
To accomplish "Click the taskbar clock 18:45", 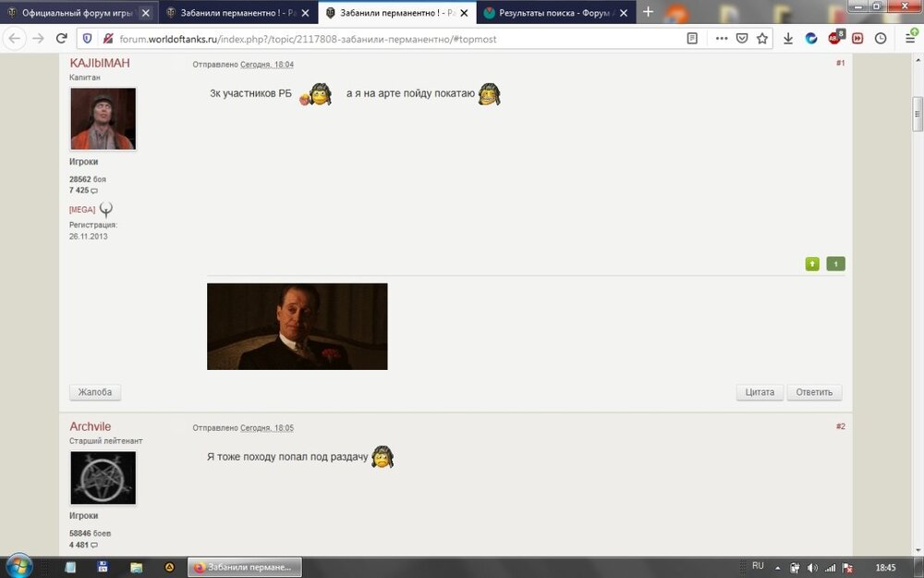I will pos(885,568).
